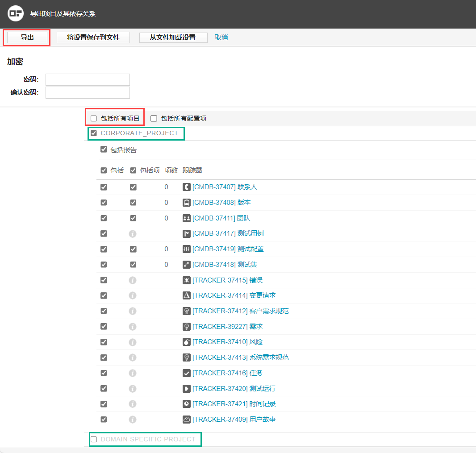476x453 pixels.
Task: Click the 错误 tracker bug icon
Action: point(186,280)
